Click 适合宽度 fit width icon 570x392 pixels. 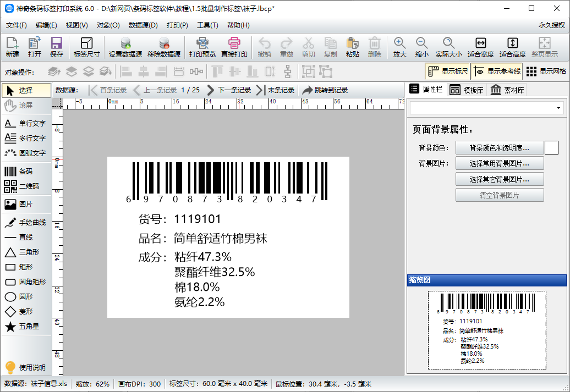[480, 47]
